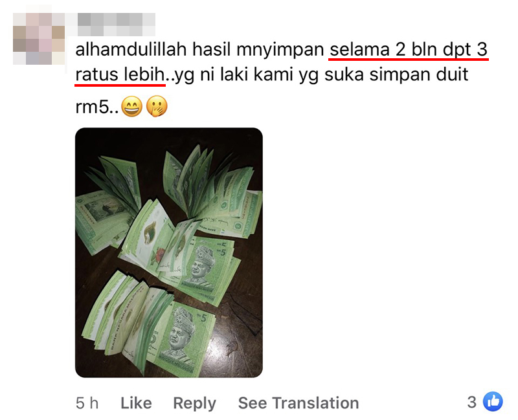The width and height of the screenshot is (518, 420).
Task: Click the grinning face emoji
Action: tap(132, 106)
